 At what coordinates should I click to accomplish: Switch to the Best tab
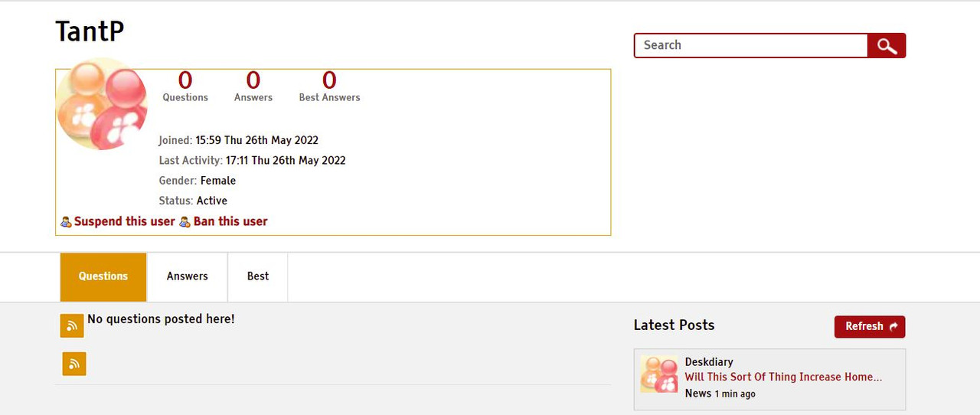258,276
